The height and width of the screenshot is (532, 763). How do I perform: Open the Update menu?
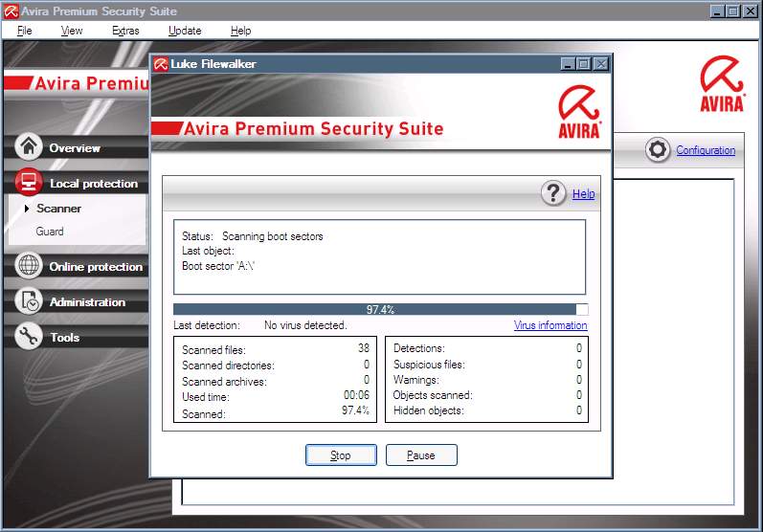[x=185, y=31]
